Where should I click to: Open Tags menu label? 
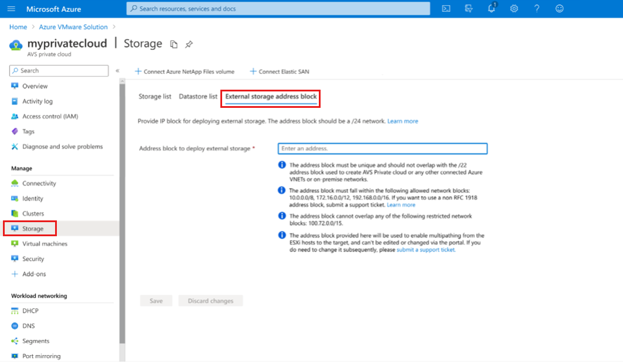click(x=28, y=131)
